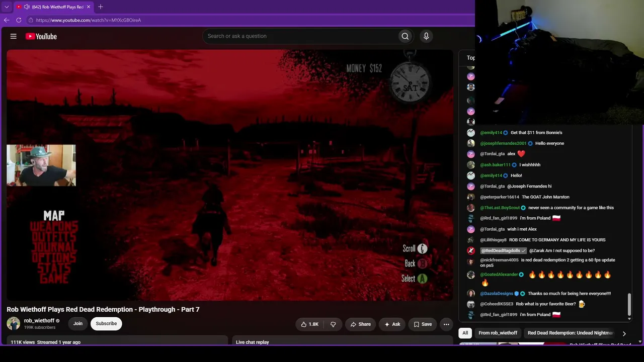Click the live chat scrollbar thumb

629,305
